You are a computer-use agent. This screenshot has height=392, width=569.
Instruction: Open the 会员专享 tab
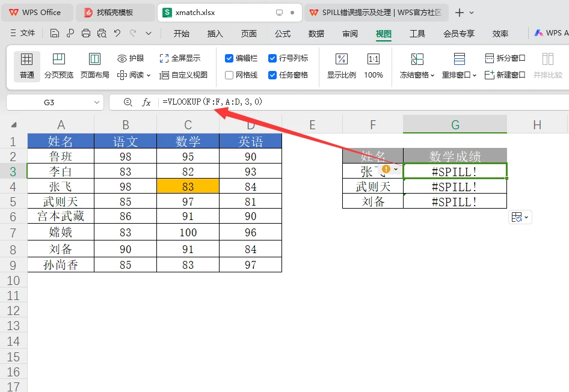459,34
